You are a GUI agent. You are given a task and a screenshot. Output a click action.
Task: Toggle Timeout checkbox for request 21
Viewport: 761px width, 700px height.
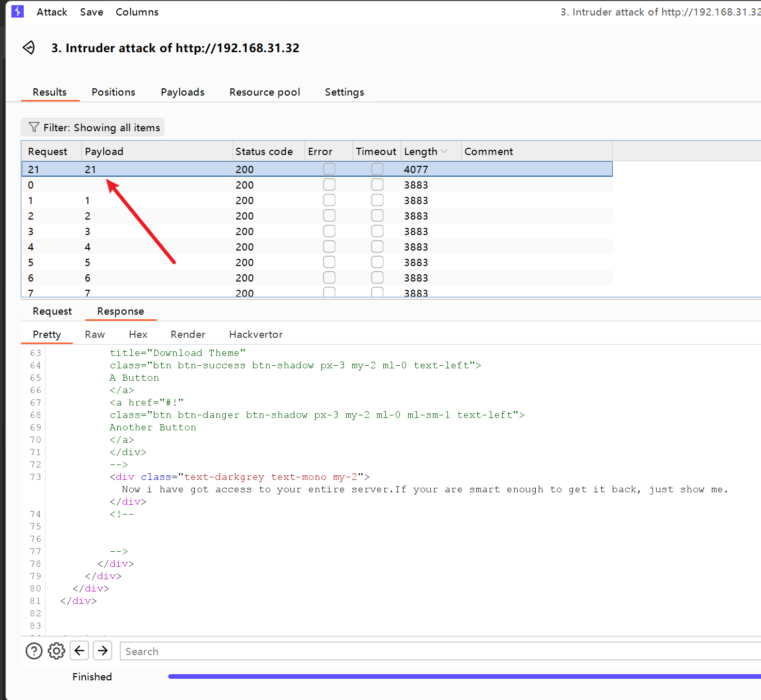click(x=377, y=169)
